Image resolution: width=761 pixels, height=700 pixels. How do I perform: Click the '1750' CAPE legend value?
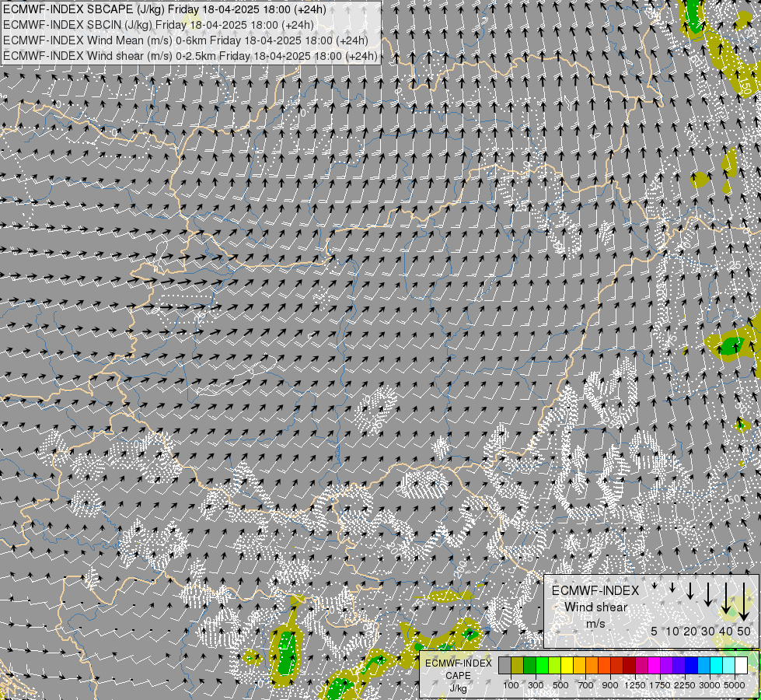660,685
